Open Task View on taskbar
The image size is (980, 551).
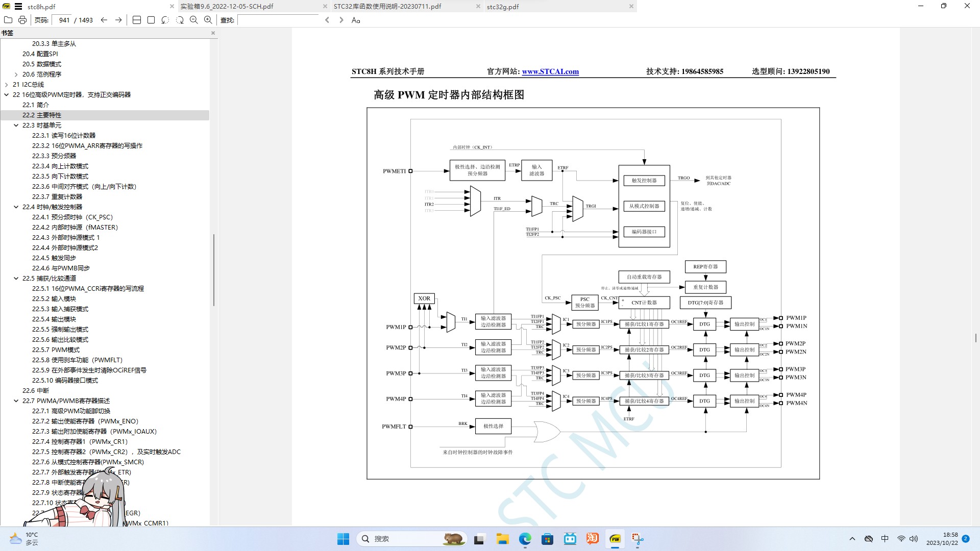[x=479, y=539]
